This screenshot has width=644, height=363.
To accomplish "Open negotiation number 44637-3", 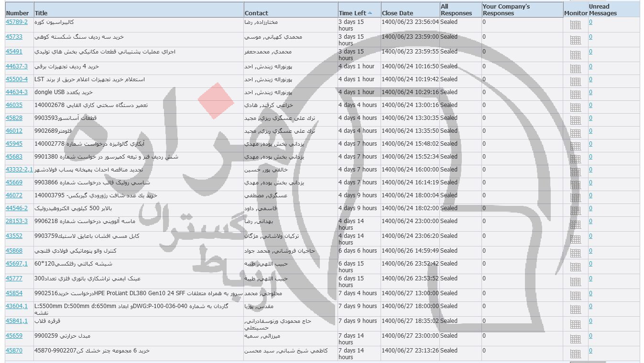I will click(x=17, y=66).
